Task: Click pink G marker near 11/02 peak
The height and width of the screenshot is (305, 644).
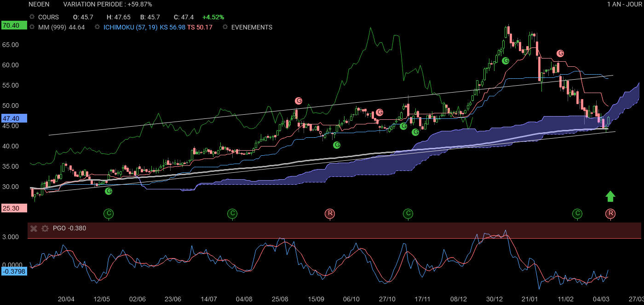Action: pos(560,53)
